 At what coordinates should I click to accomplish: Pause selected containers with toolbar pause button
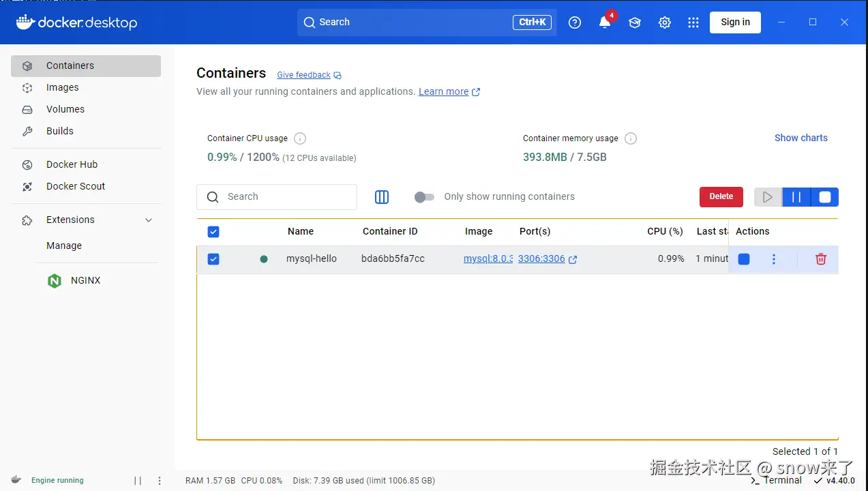coord(796,197)
